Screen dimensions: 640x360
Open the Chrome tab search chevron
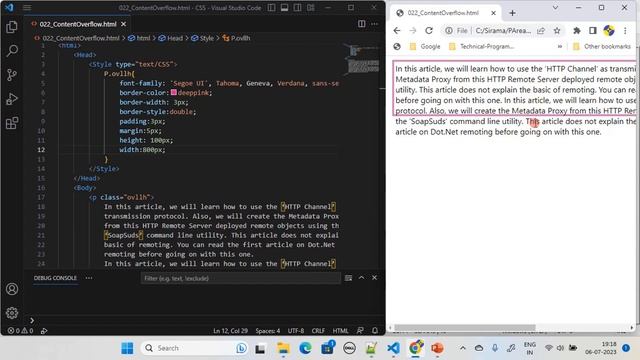tap(555, 7)
